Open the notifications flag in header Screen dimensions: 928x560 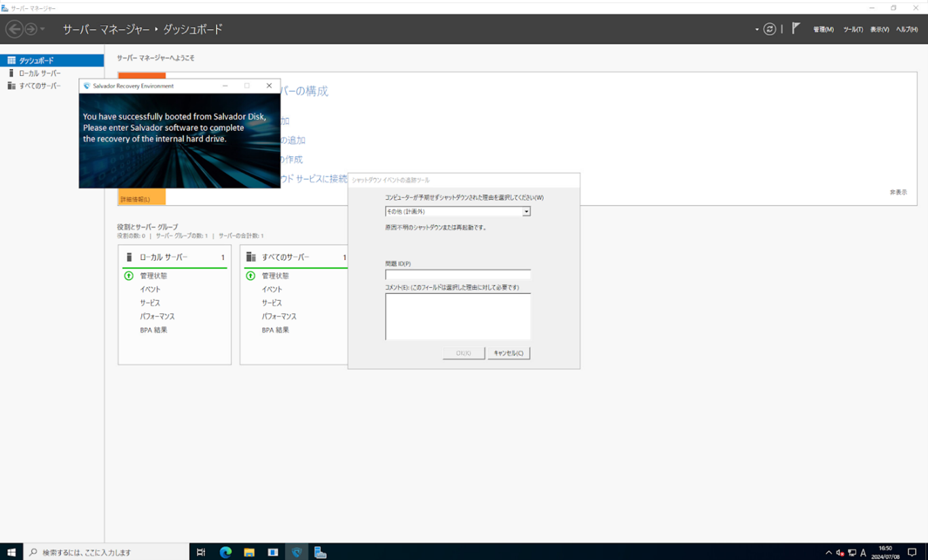click(796, 29)
